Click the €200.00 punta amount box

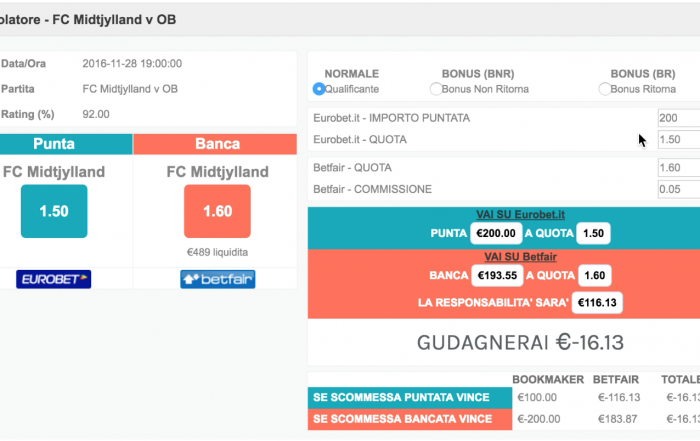(496, 233)
